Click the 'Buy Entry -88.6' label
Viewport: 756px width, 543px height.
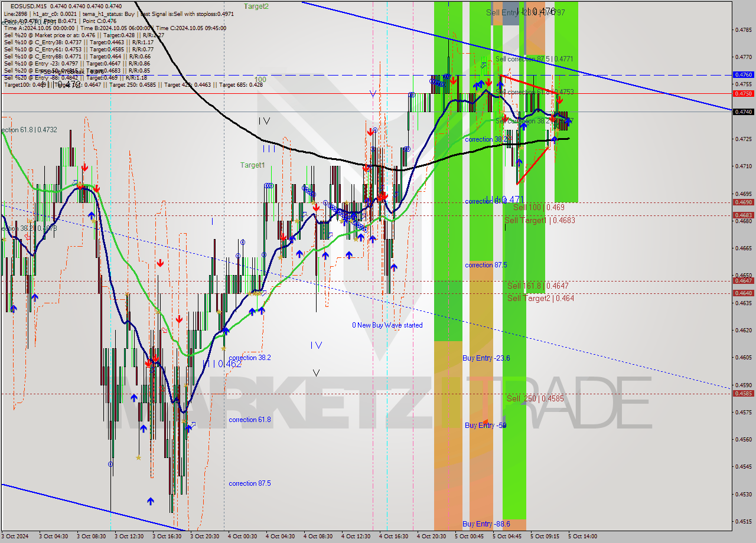coord(486,524)
